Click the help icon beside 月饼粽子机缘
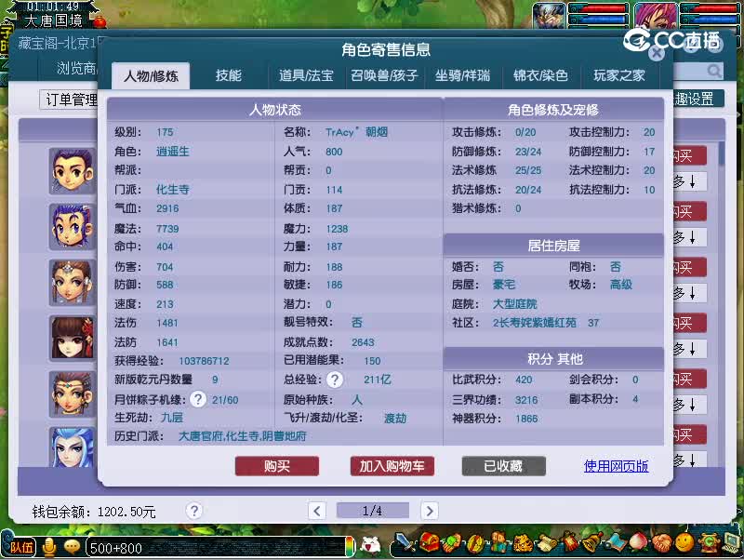Image resolution: width=744 pixels, height=560 pixels. click(198, 399)
